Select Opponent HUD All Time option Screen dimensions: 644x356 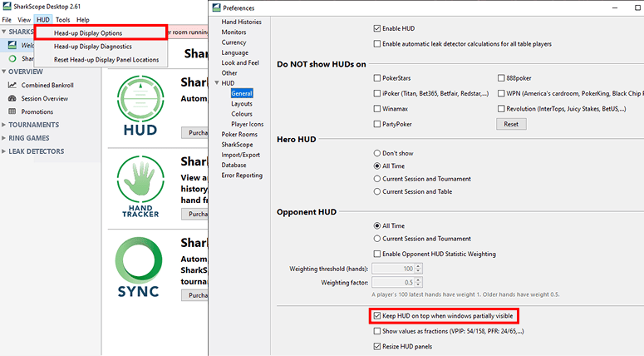click(377, 225)
